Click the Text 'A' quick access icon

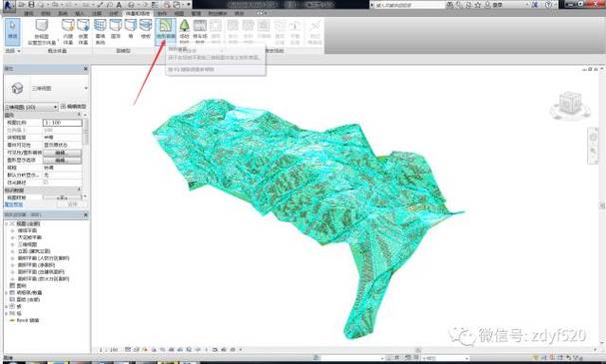[119, 5]
